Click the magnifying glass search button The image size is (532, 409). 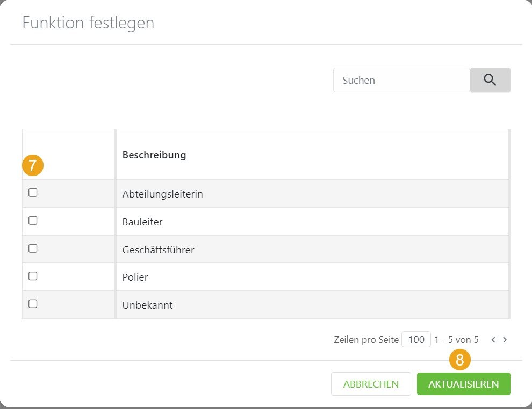point(490,80)
